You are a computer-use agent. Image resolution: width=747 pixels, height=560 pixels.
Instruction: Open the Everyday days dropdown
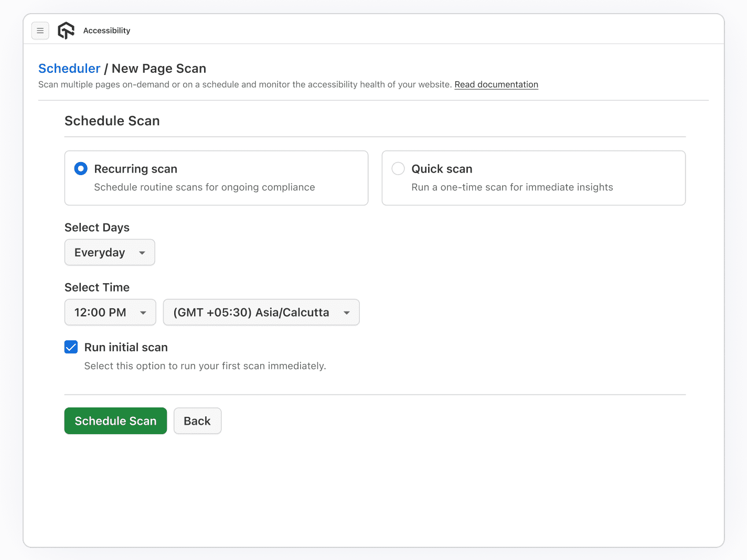click(109, 253)
